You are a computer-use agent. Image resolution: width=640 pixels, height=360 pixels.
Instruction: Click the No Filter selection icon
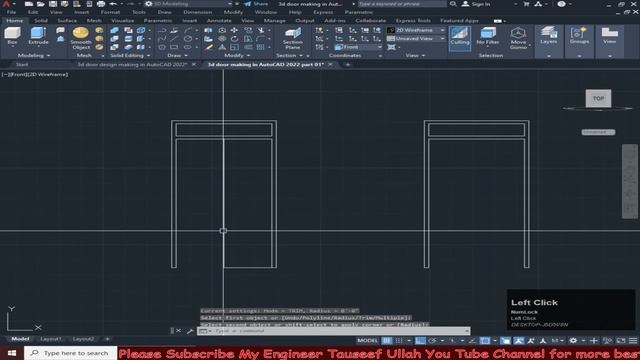tap(488, 36)
